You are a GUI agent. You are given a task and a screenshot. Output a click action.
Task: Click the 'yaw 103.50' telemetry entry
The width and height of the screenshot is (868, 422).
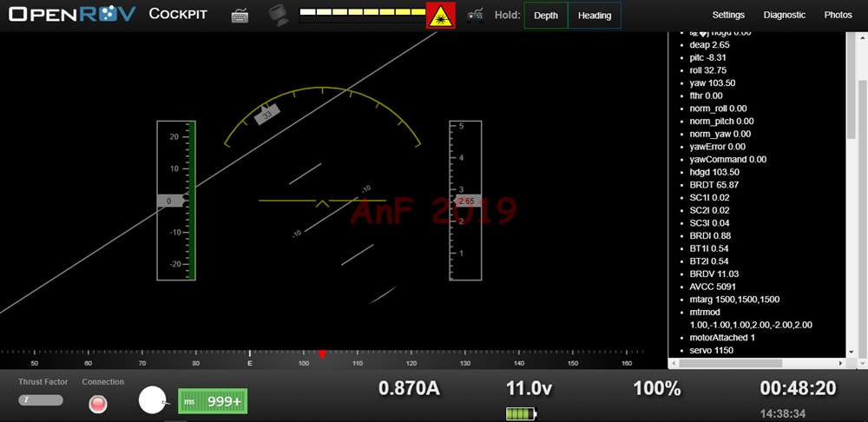(x=713, y=83)
